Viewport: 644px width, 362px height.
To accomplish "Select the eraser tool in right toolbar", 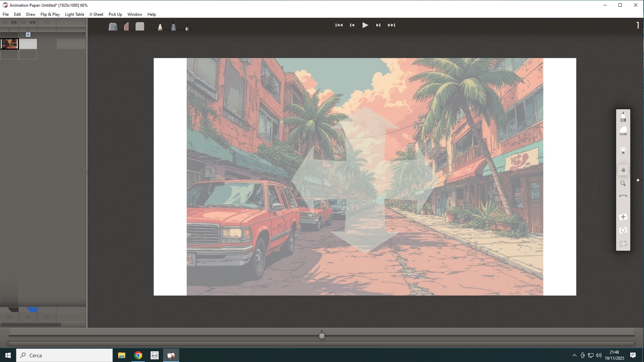I will [x=623, y=131].
